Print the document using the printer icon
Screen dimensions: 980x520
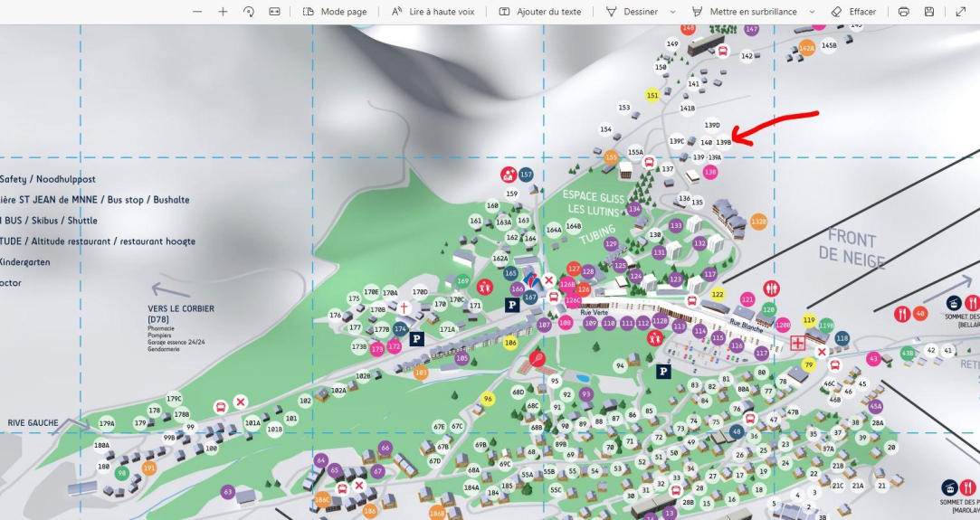(x=903, y=12)
